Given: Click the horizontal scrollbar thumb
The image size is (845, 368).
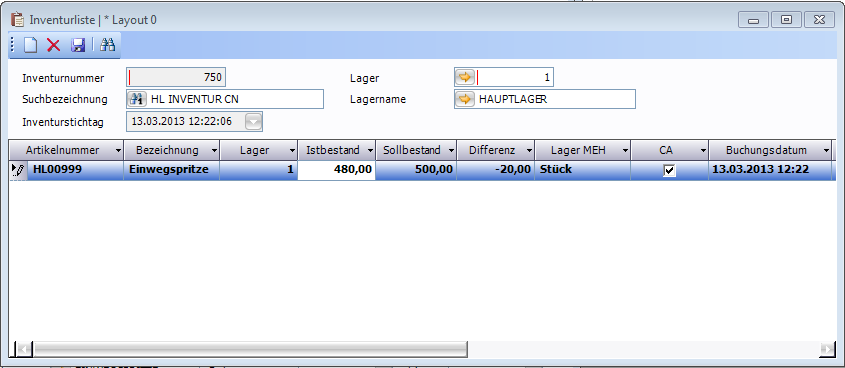Looking at the screenshot, I should (x=250, y=349).
